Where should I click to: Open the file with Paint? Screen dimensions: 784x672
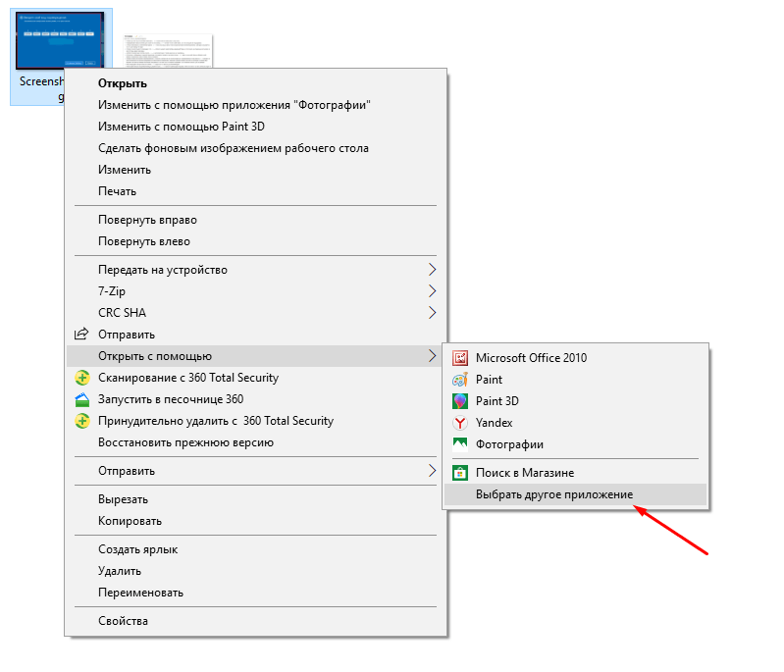tap(576, 380)
